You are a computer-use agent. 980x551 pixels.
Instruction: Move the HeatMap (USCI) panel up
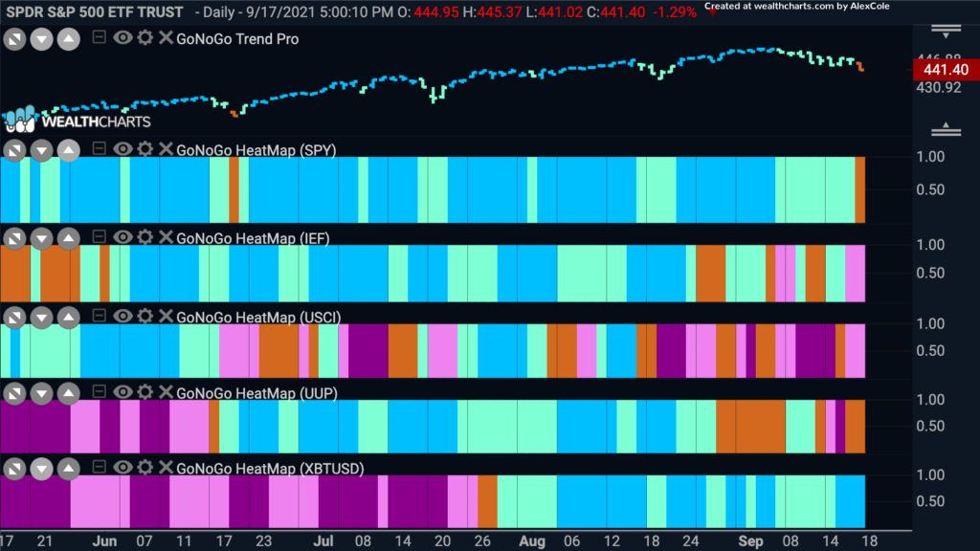point(69,318)
